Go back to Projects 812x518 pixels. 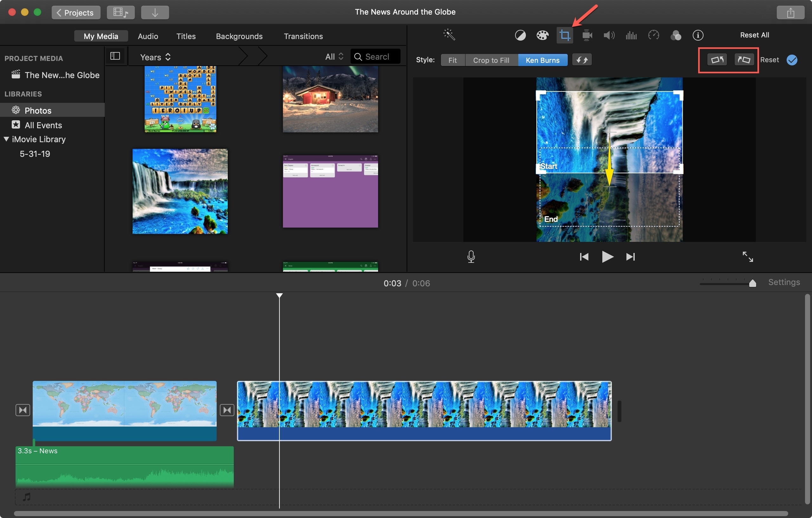point(75,12)
